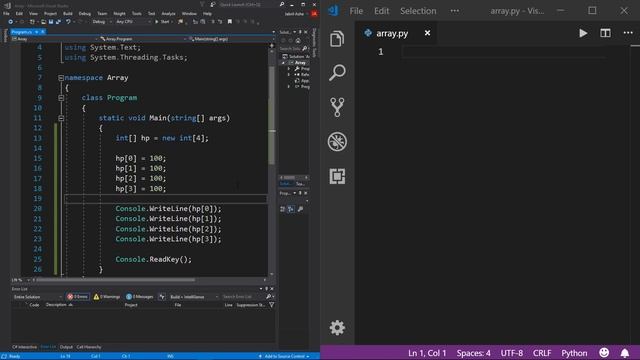This screenshot has height=360, width=640.
Task: Close the array.py editor tab
Action: pyautogui.click(x=427, y=33)
